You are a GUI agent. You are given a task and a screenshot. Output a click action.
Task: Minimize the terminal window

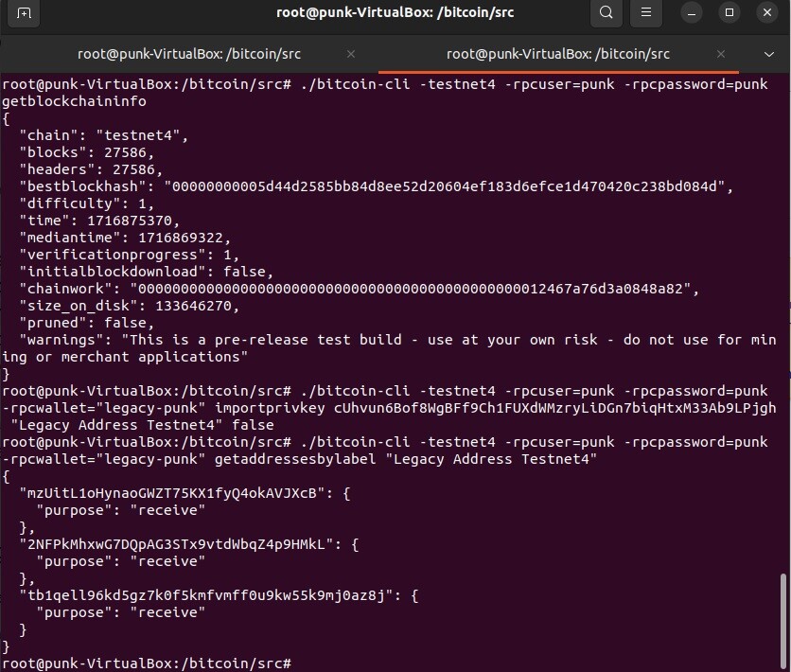pyautogui.click(x=692, y=12)
